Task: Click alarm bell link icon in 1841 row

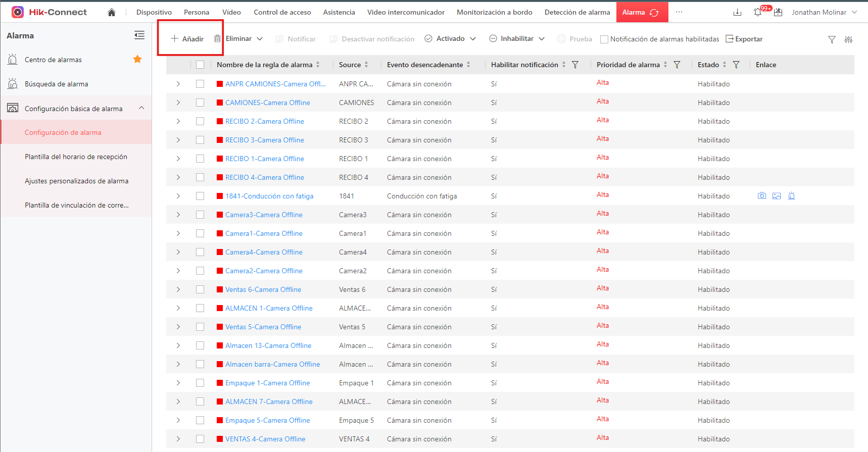Action: [x=792, y=196]
